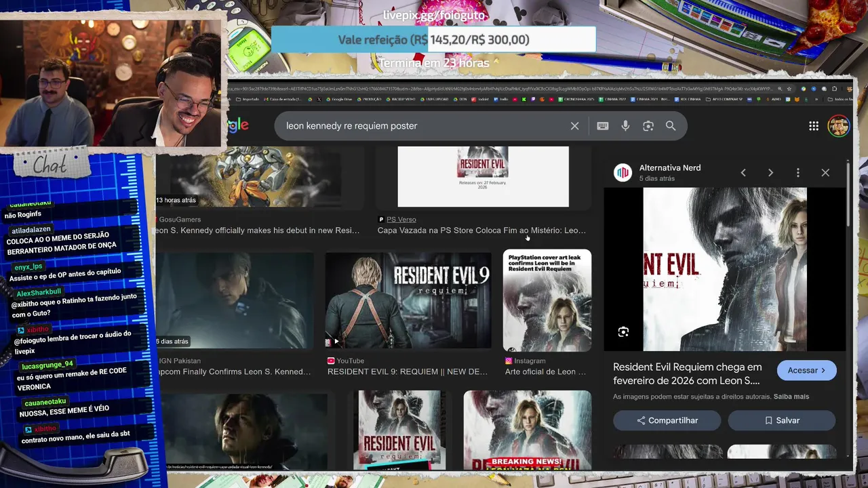
Task: Open the browser extensions puzzle icon
Action: coord(833,89)
